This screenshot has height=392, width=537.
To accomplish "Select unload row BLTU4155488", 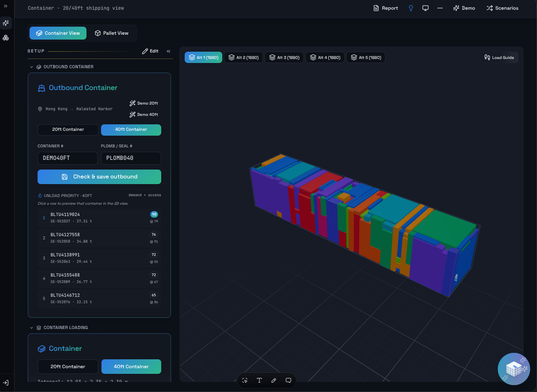I will click(x=99, y=279).
